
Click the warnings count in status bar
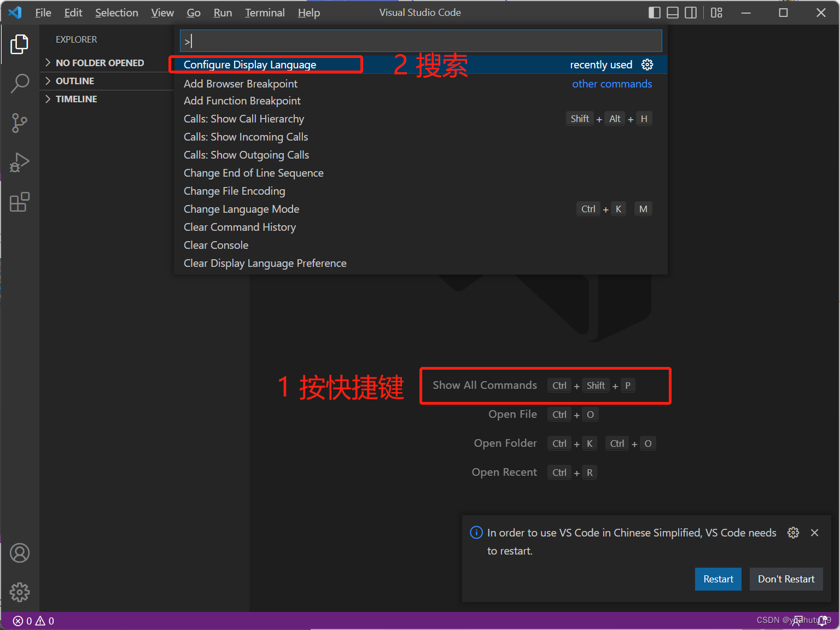pos(45,621)
